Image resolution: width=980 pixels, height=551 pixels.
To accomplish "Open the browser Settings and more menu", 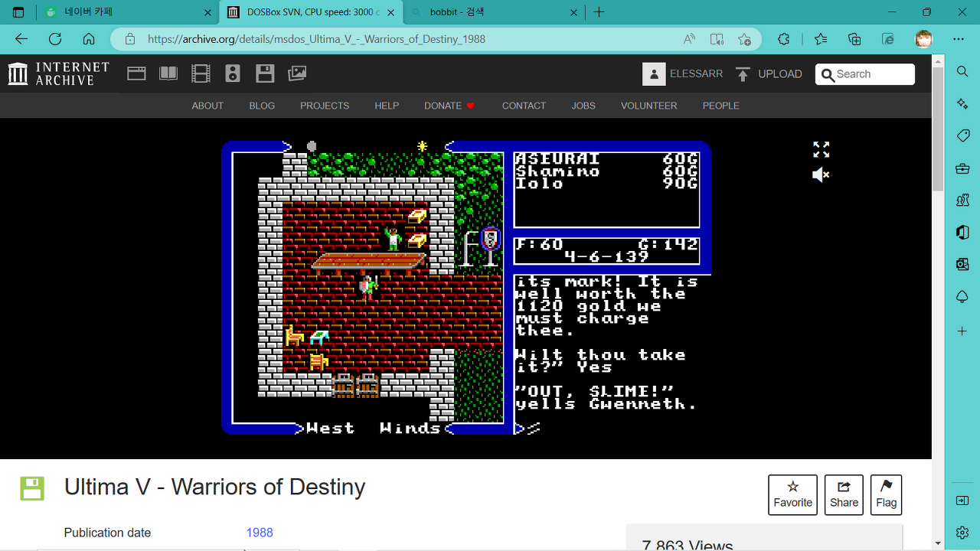I will 959,39.
